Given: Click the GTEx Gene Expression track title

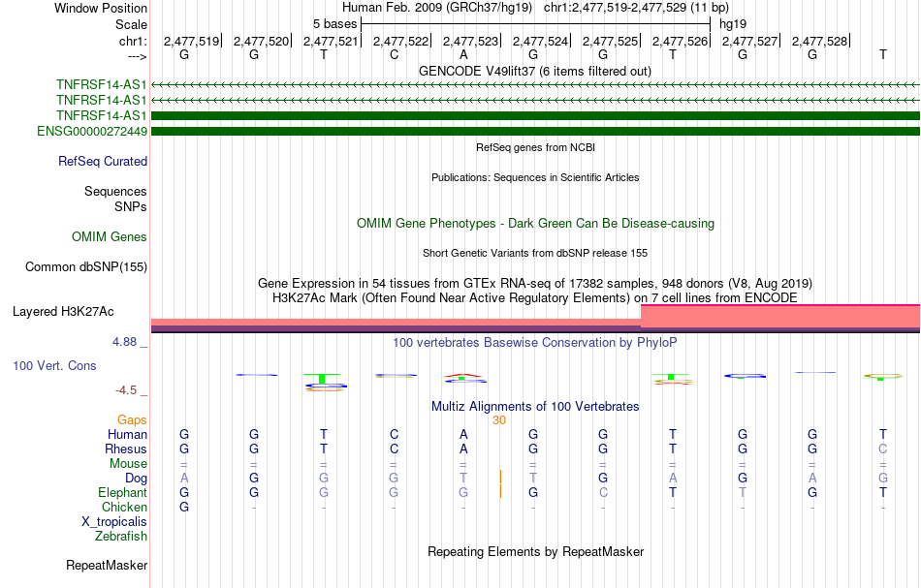Looking at the screenshot, I should click(535, 283).
